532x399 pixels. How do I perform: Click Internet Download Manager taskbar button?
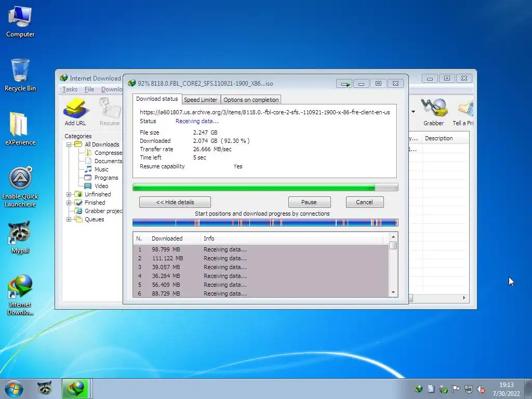76,389
